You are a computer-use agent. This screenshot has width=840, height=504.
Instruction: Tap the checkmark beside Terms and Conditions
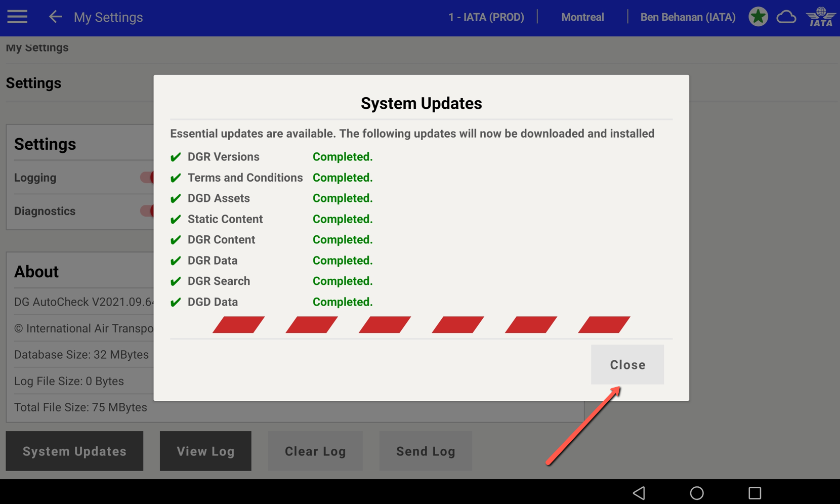tap(176, 178)
